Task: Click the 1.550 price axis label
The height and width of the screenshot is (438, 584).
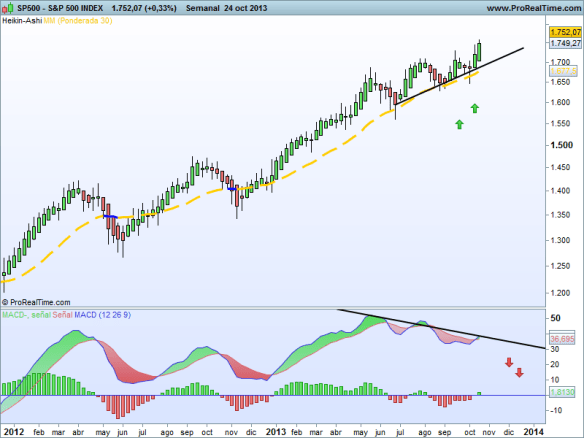Action: [560, 123]
